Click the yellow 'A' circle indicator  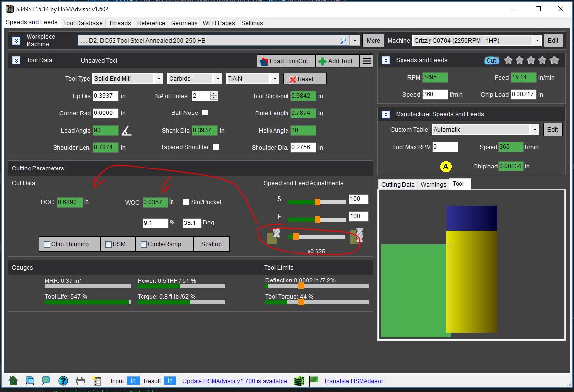point(446,167)
